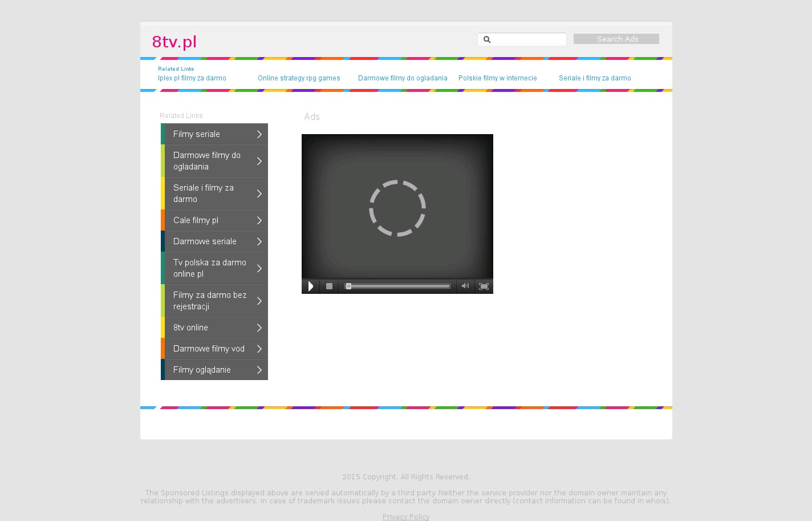Click the loading spinner in video area
This screenshot has width=812, height=521.
coord(397,208)
